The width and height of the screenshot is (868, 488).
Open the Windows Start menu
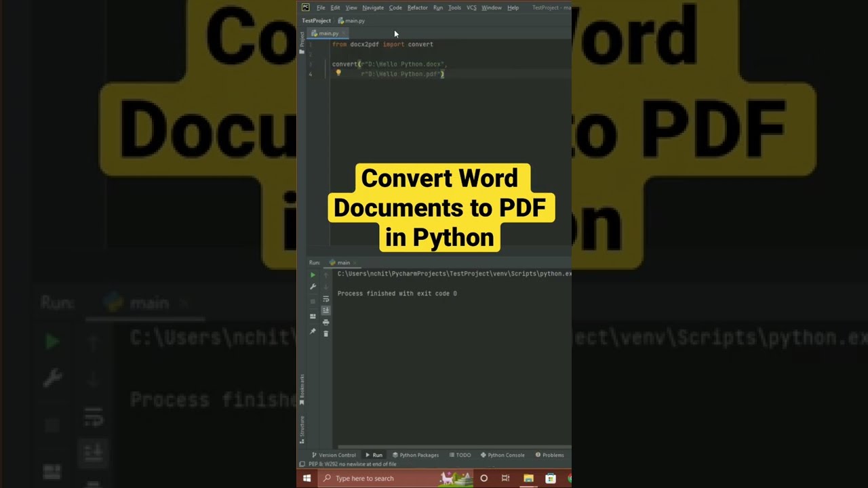pyautogui.click(x=307, y=479)
